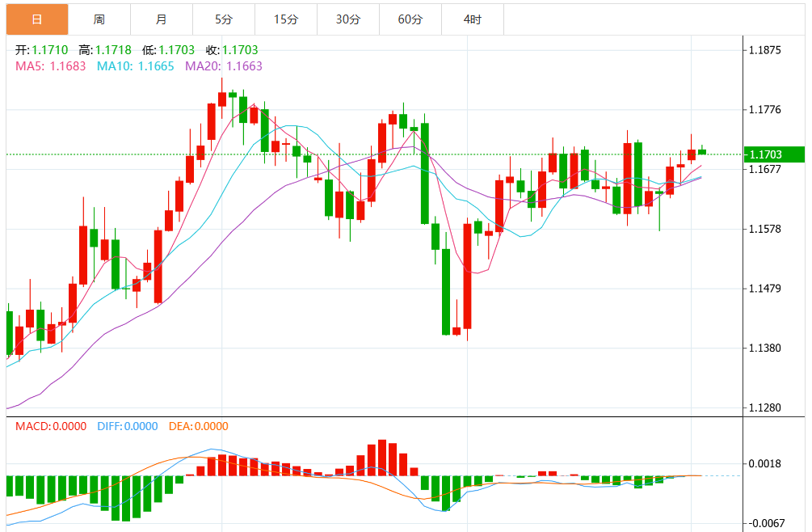This screenshot has width=812, height=532.
Task: Open the 5分 five-minute chart tab
Action: coord(224,19)
